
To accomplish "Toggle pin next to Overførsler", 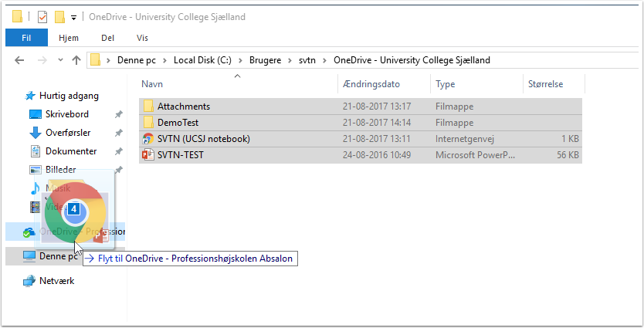I will [x=119, y=133].
